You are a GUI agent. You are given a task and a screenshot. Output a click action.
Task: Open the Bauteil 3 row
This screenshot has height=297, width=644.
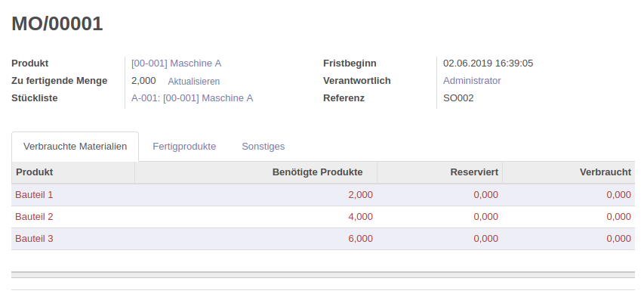(x=323, y=239)
